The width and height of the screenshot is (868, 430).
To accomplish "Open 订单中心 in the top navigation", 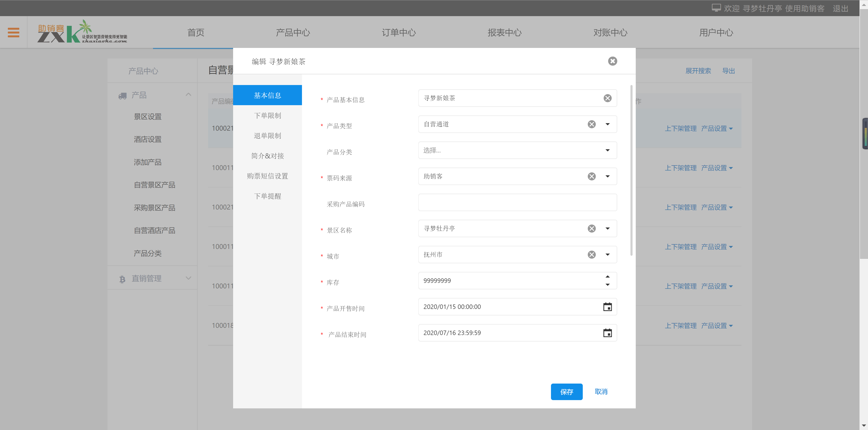I will click(x=399, y=33).
